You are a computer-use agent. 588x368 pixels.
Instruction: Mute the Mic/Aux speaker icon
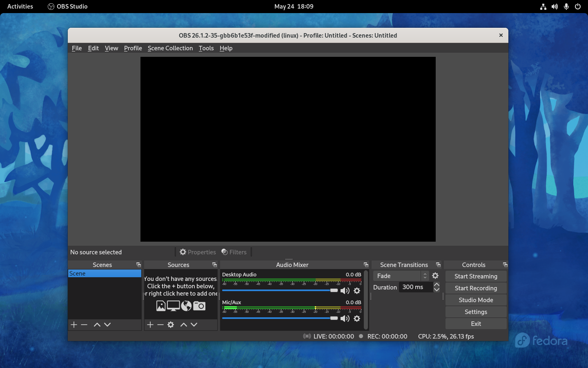pyautogui.click(x=345, y=319)
